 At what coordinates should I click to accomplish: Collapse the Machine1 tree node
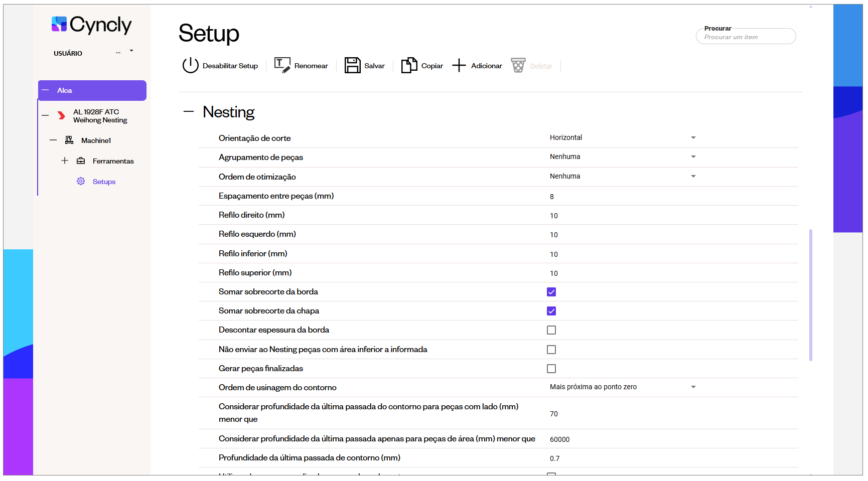[x=53, y=140]
